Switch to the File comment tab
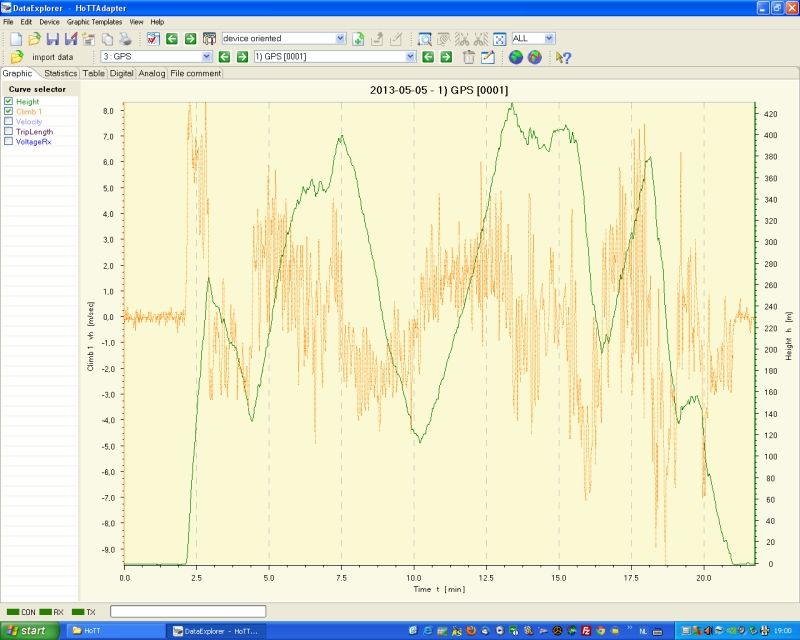This screenshot has width=800, height=640. (195, 73)
